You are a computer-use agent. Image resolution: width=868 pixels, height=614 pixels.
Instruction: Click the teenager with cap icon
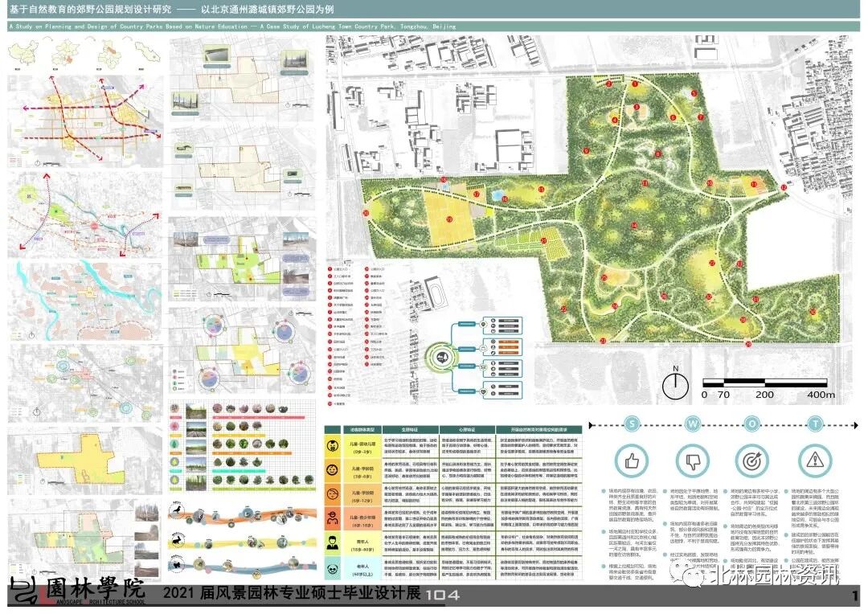(x=332, y=519)
